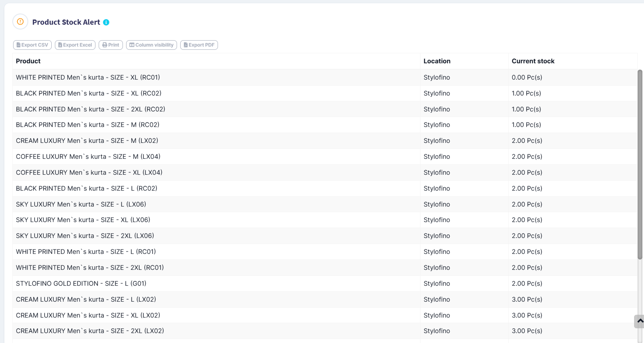Click the COFFEE LUXURY kurta M (LX04) row
Viewport: 644px width, 343px height.
pos(88,157)
